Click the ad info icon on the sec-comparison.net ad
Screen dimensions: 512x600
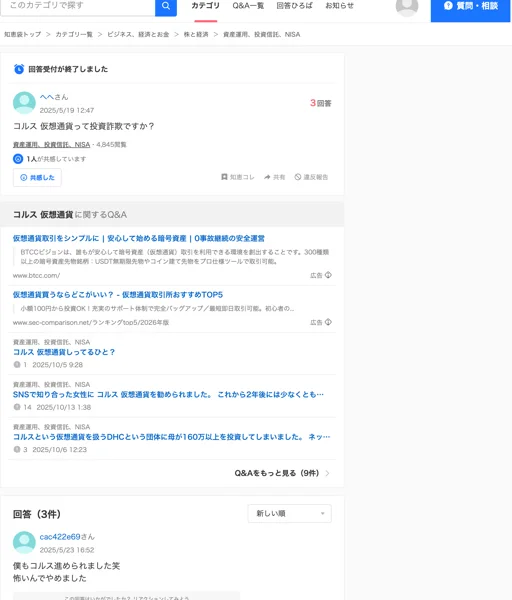328,322
